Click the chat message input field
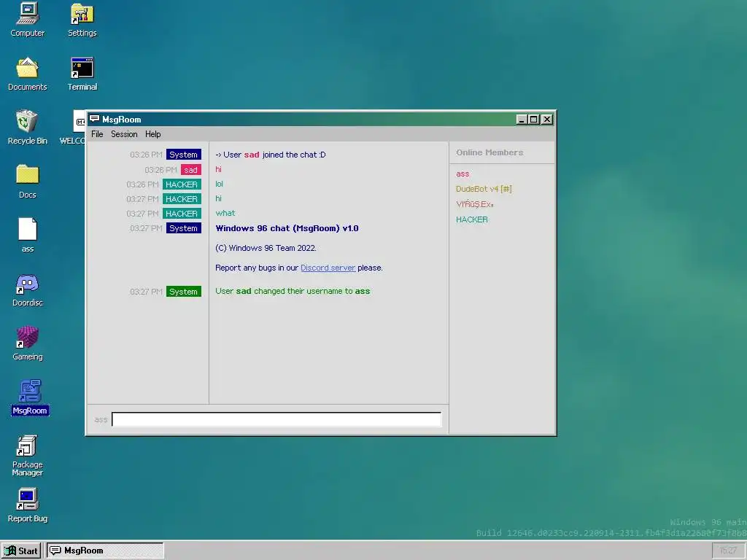 [276, 419]
